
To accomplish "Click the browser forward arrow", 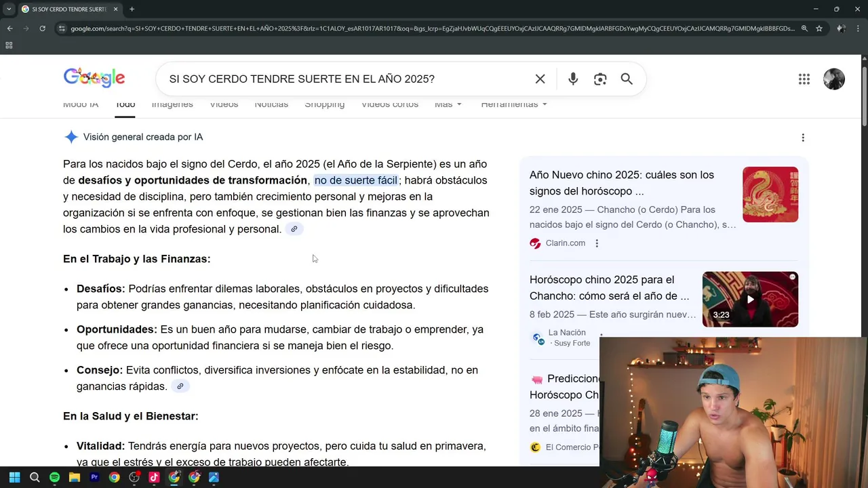I will click(x=26, y=28).
